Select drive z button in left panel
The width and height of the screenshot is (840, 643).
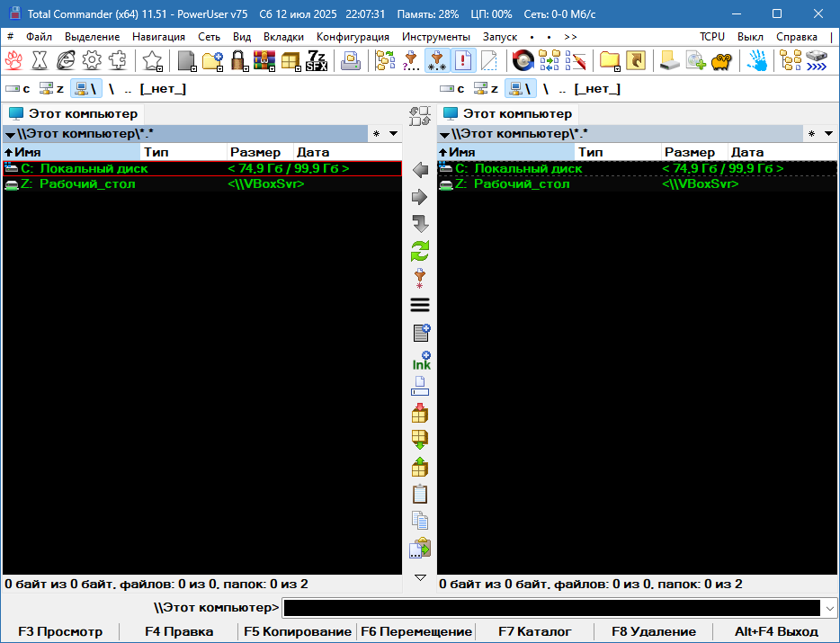(52, 89)
